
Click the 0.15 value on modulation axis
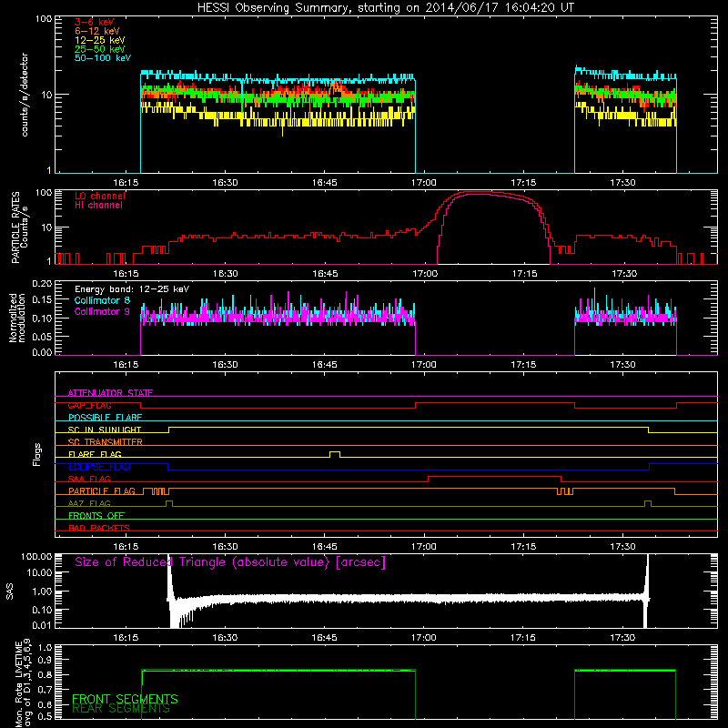point(42,299)
